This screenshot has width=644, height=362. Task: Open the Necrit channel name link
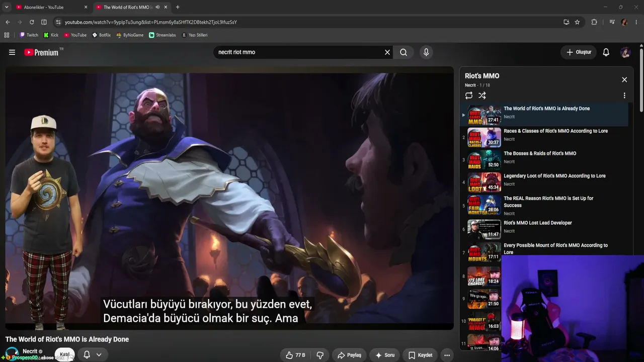(30, 351)
